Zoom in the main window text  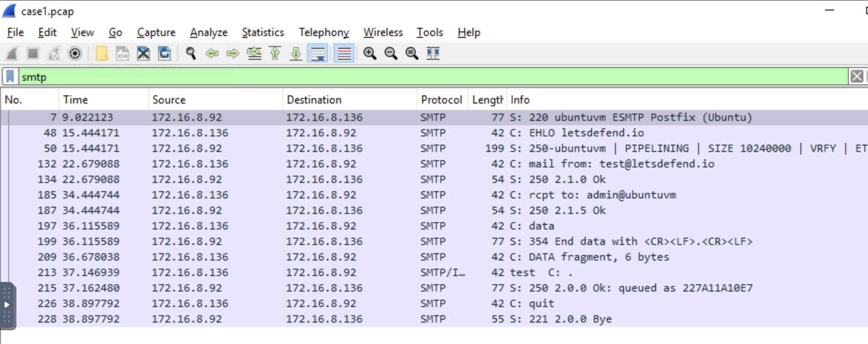pyautogui.click(x=370, y=53)
